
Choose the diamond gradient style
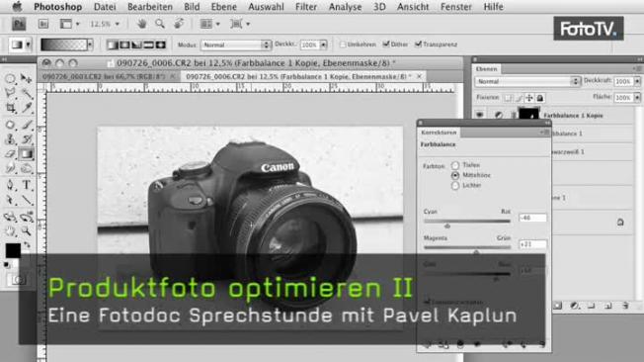click(161, 45)
